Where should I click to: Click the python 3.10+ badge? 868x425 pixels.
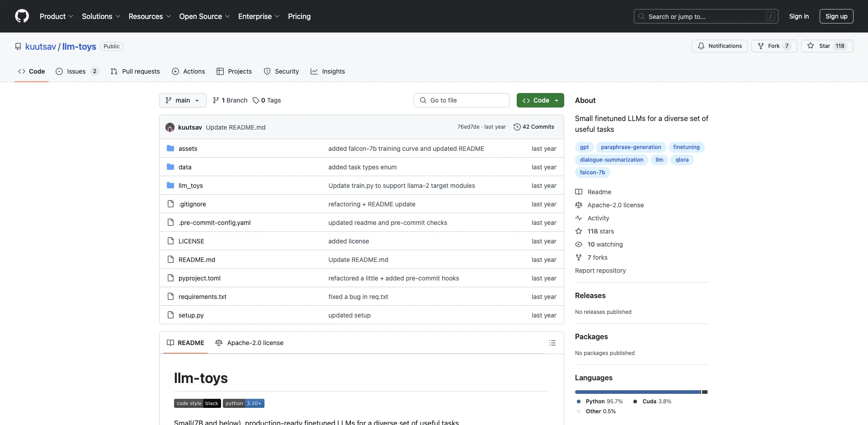point(244,403)
